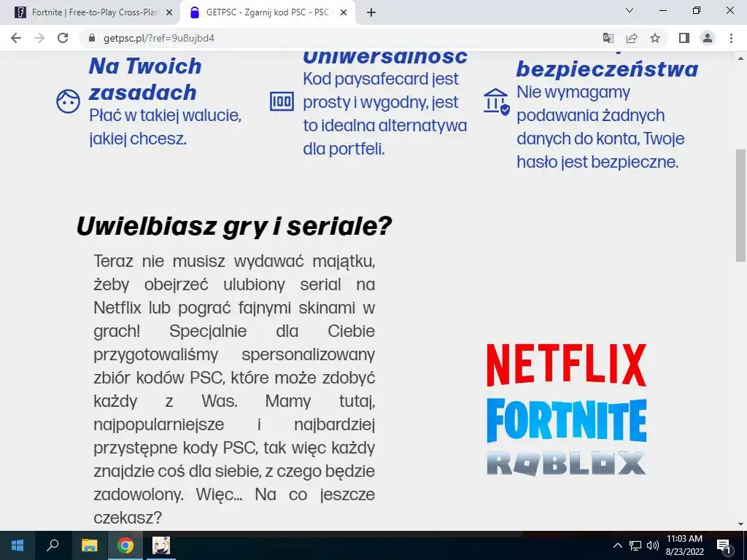Viewport: 747px width, 560px height.
Task: Click the bank shield security icon
Action: [x=496, y=101]
